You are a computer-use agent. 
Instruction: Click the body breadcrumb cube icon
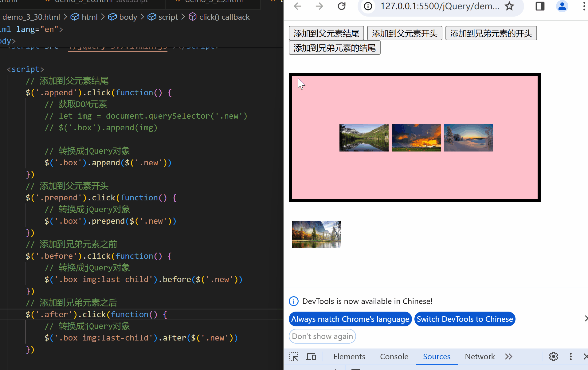[x=112, y=17]
